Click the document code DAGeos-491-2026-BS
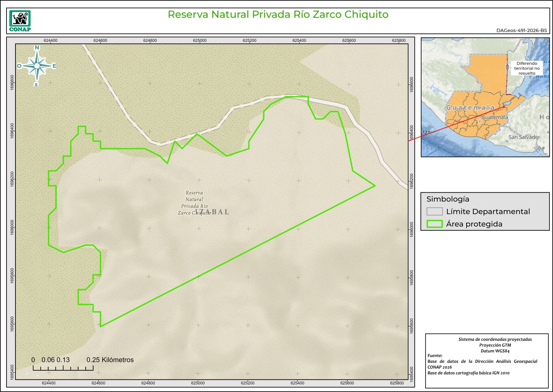This screenshot has height=392, width=553. pyautogui.click(x=521, y=31)
